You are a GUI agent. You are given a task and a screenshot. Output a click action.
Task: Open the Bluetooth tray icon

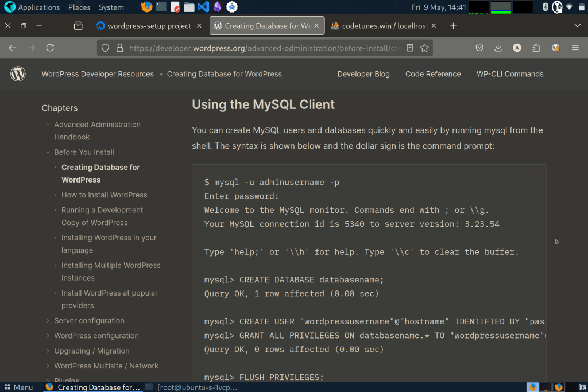[x=546, y=7]
